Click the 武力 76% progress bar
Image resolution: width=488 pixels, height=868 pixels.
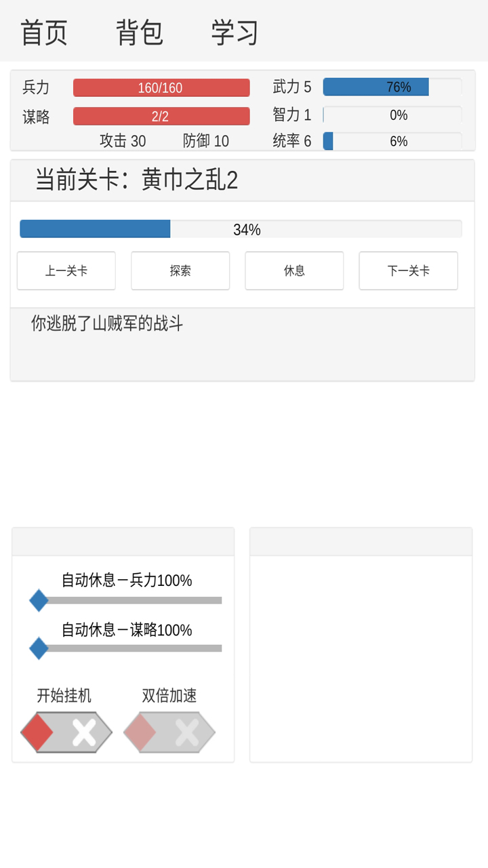pyautogui.click(x=392, y=87)
